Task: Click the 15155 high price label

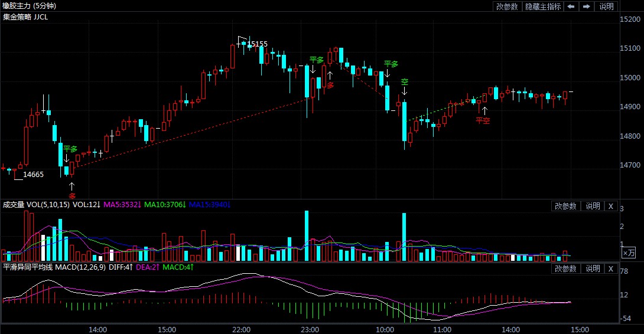Action: tap(258, 44)
